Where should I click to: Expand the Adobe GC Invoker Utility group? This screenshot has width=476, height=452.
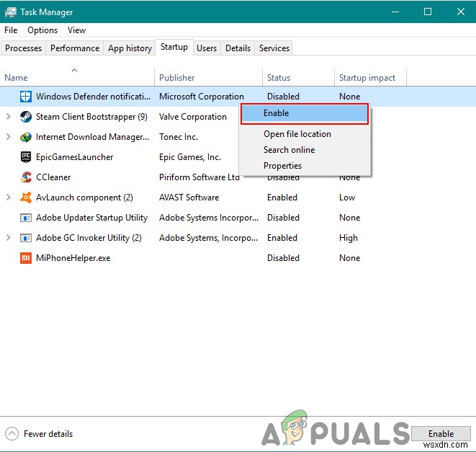[x=9, y=238]
